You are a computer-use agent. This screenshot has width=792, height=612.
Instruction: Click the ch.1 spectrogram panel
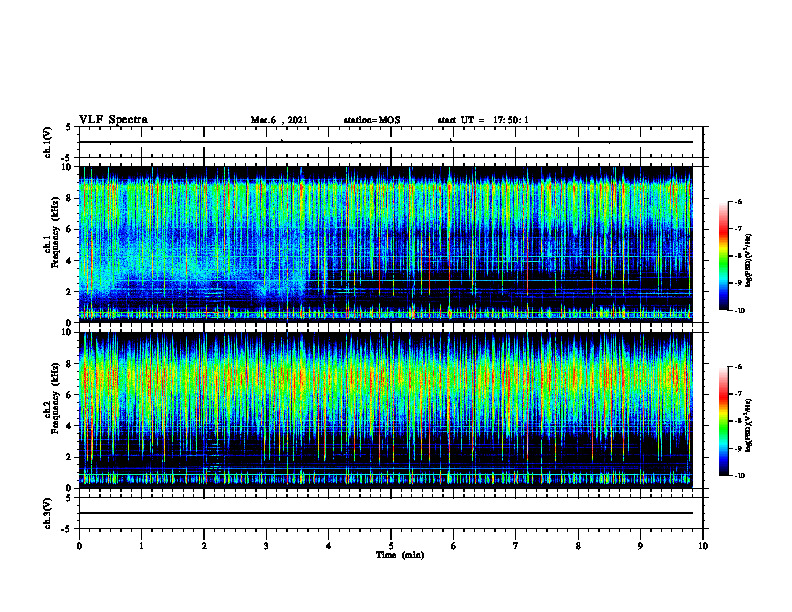[386, 244]
